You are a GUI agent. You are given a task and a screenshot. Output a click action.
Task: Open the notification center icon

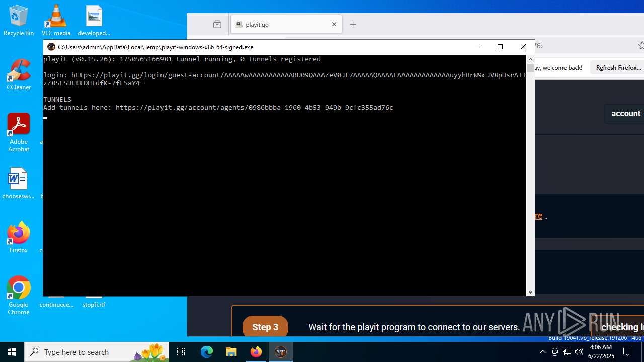click(x=627, y=352)
